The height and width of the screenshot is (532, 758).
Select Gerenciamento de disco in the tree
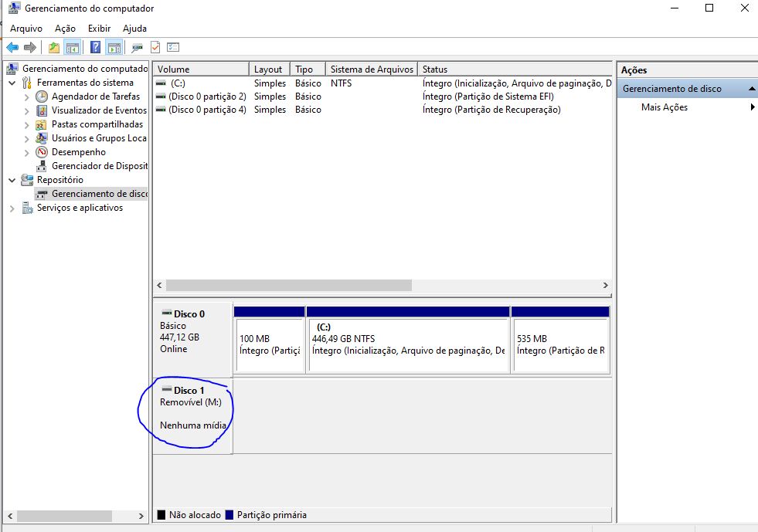pyautogui.click(x=91, y=194)
